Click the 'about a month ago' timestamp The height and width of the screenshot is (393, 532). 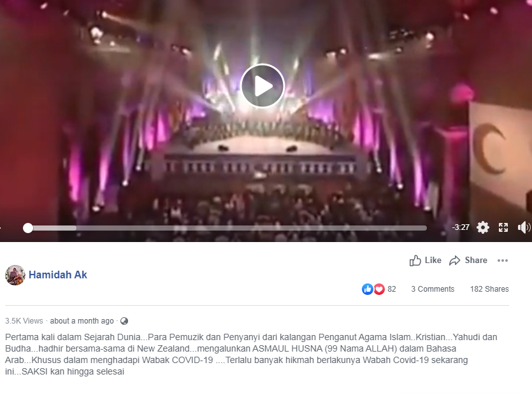(x=82, y=321)
